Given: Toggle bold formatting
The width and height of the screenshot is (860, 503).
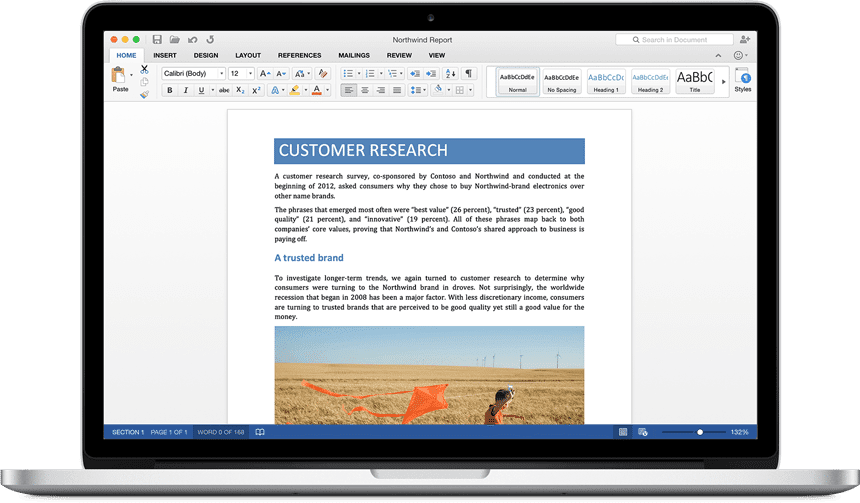Looking at the screenshot, I should pyautogui.click(x=170, y=90).
